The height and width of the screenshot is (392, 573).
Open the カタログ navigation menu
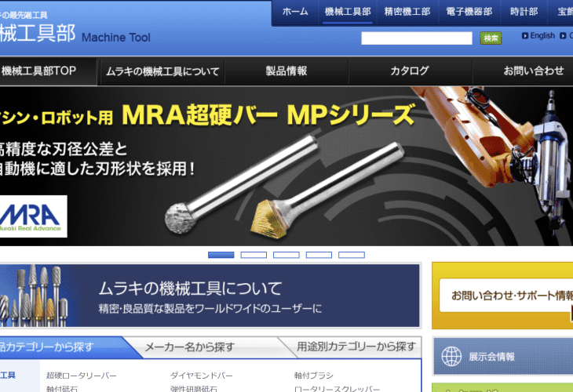tap(410, 71)
